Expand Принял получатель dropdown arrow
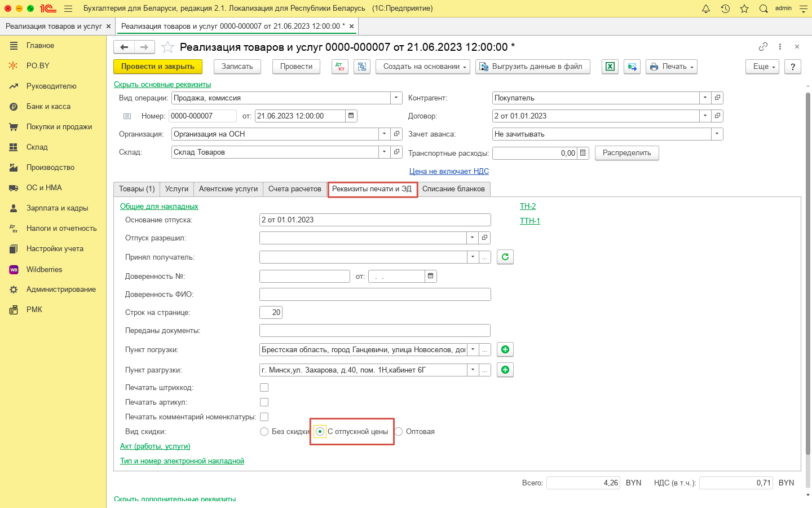The height and width of the screenshot is (508, 812). pyautogui.click(x=473, y=257)
